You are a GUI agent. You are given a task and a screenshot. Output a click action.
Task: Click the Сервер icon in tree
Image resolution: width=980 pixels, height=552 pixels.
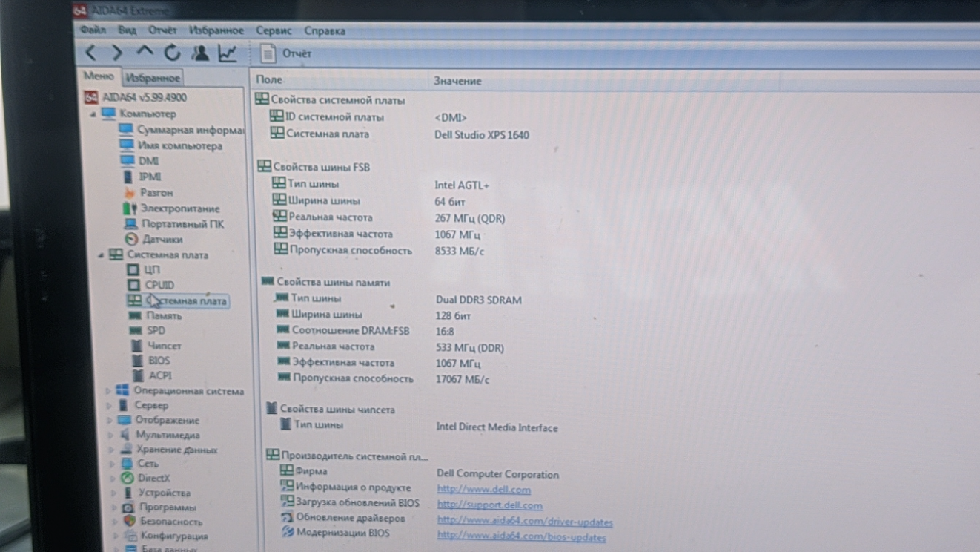click(123, 406)
